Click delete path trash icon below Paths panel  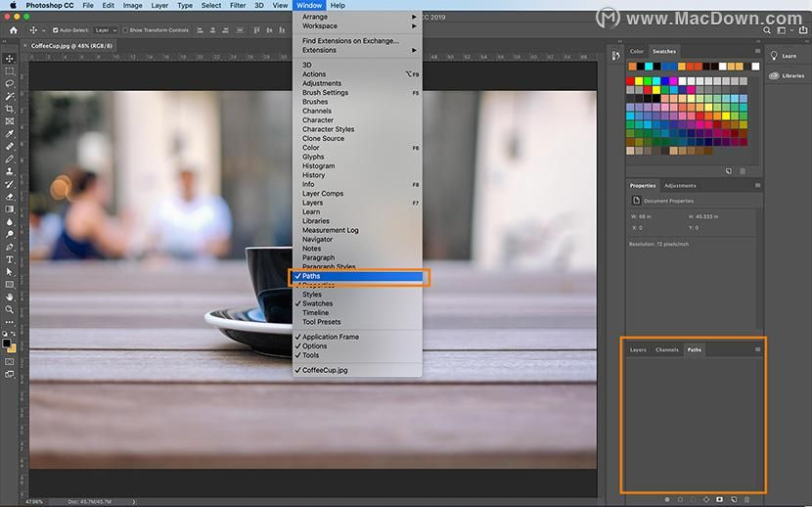tap(746, 499)
